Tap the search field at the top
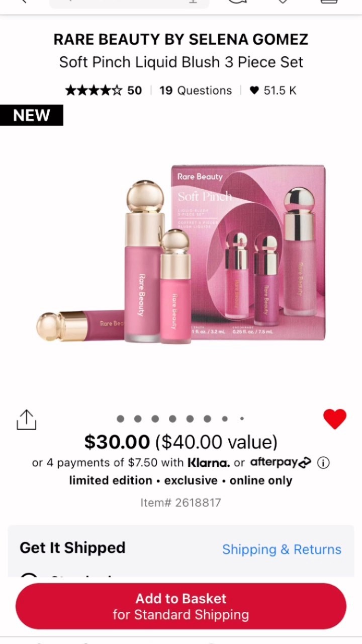 point(129,3)
